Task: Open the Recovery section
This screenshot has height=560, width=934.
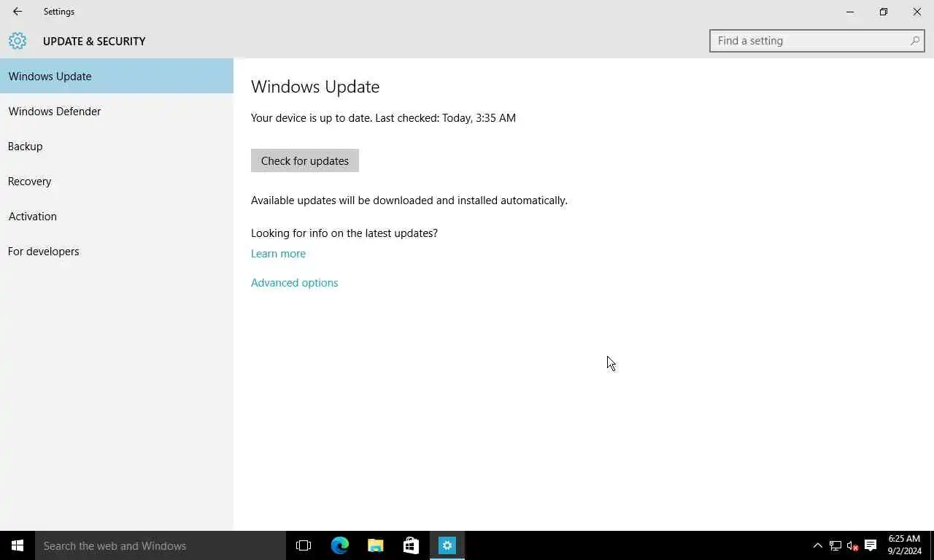Action: [x=117, y=181]
